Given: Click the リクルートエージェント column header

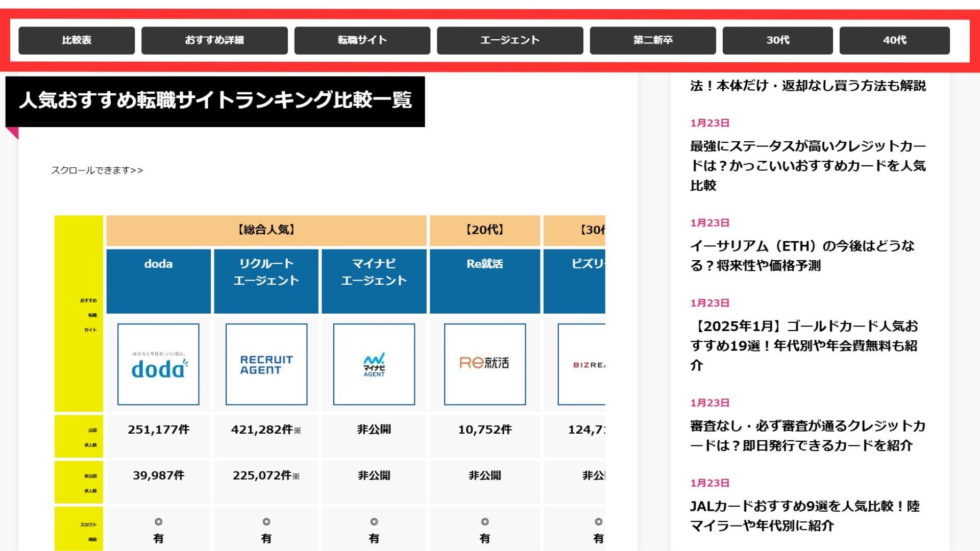Looking at the screenshot, I should pos(266,272).
